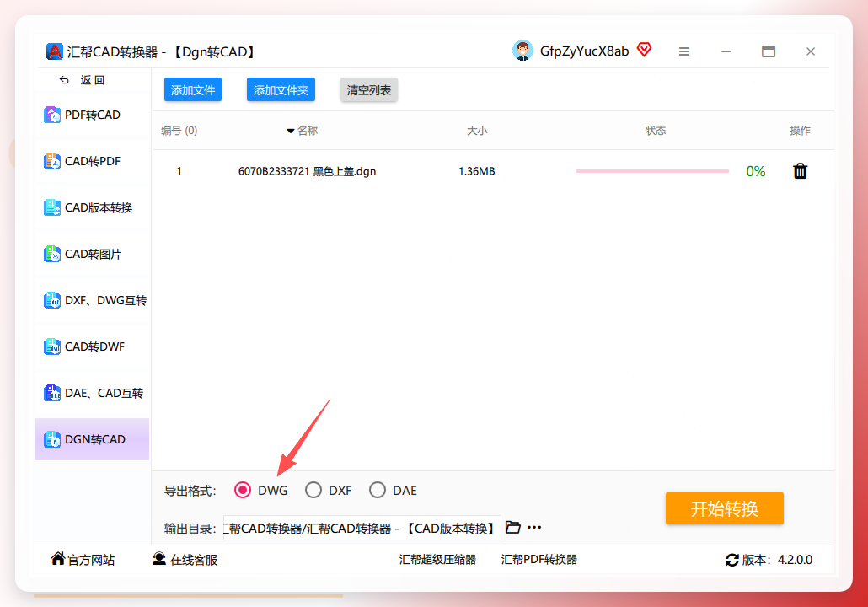This screenshot has height=607, width=868.
Task: Click row number 1 cell
Action: [179, 171]
